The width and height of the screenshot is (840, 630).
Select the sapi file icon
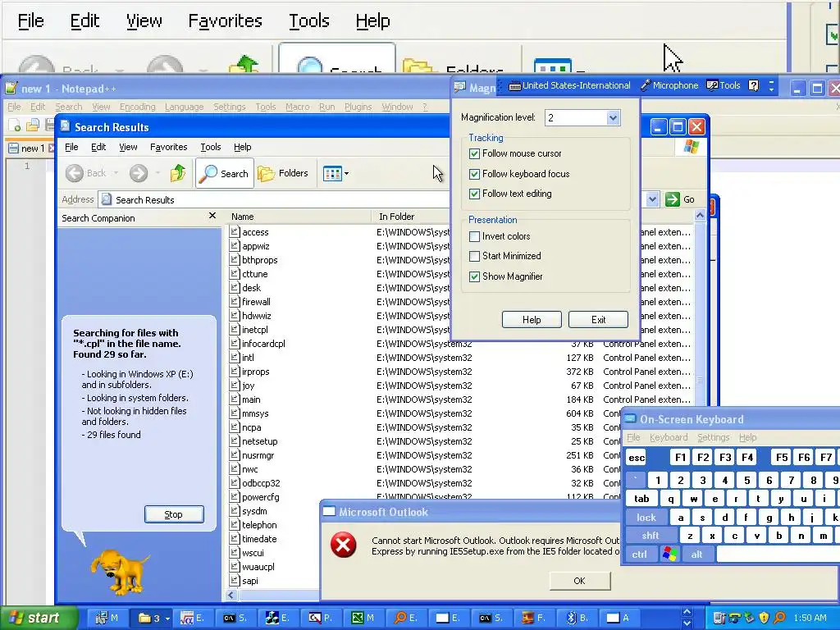234,580
